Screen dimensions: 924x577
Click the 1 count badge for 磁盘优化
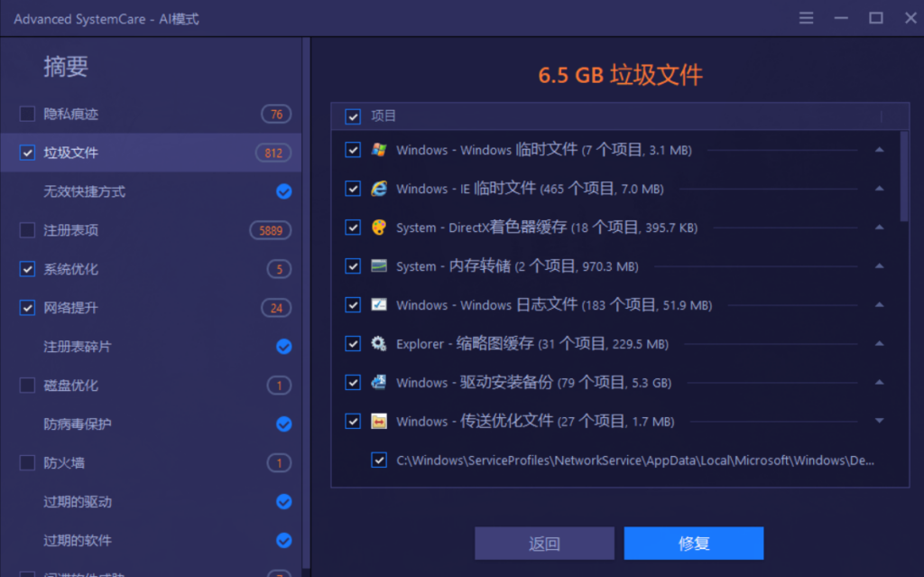click(280, 386)
